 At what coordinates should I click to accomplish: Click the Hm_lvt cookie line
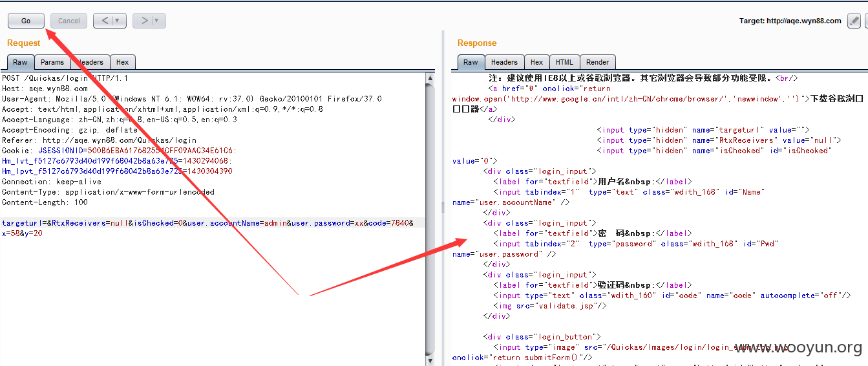point(117,160)
